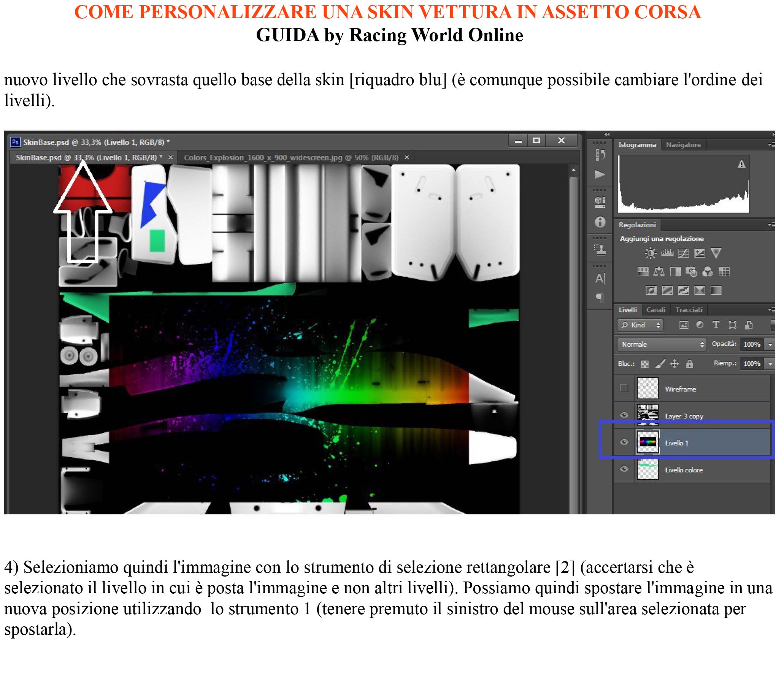Add a Curves adjustment
Image resolution: width=784 pixels, height=675 pixels.
tap(683, 253)
